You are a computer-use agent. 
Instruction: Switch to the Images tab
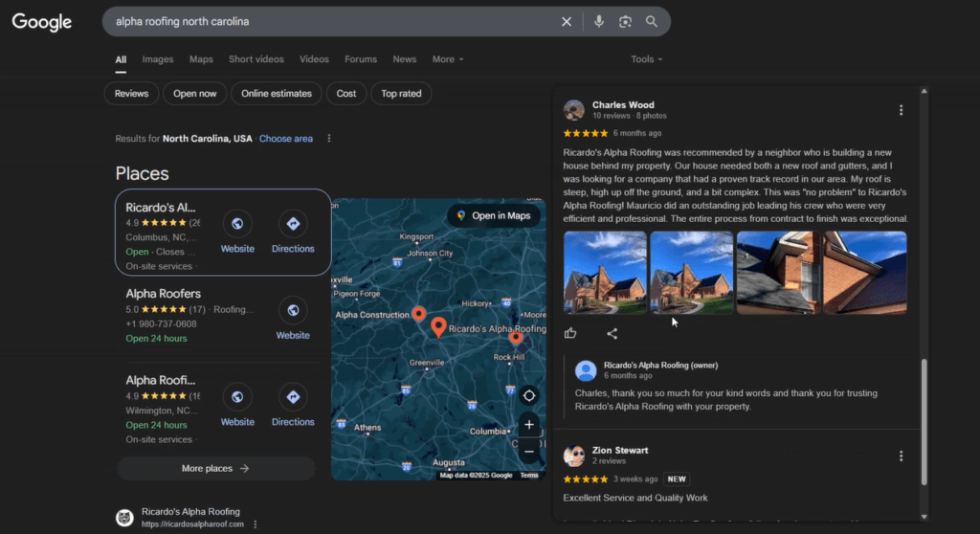(158, 59)
